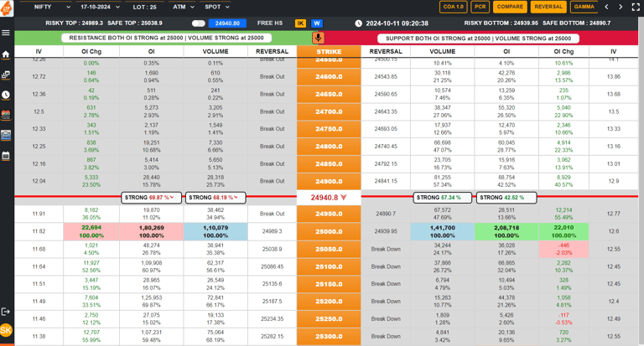This screenshot has width=644, height=346.
Task: Select the 24950.0 strike cell
Action: point(329,214)
